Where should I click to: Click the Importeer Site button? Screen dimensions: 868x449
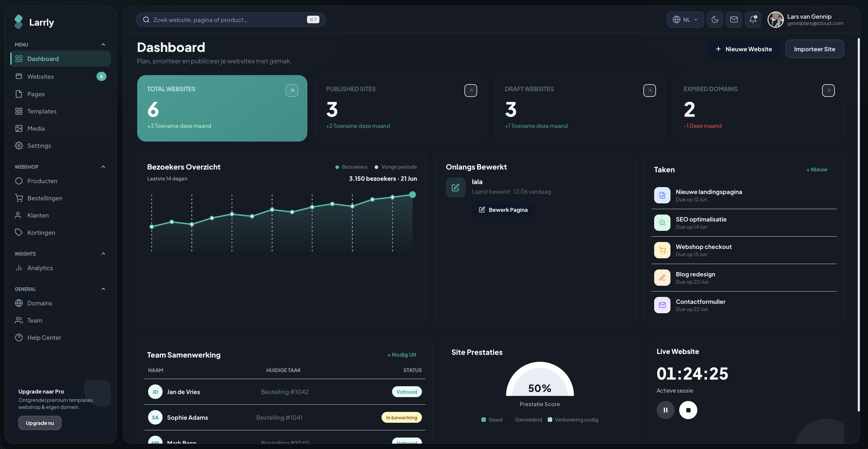814,49
